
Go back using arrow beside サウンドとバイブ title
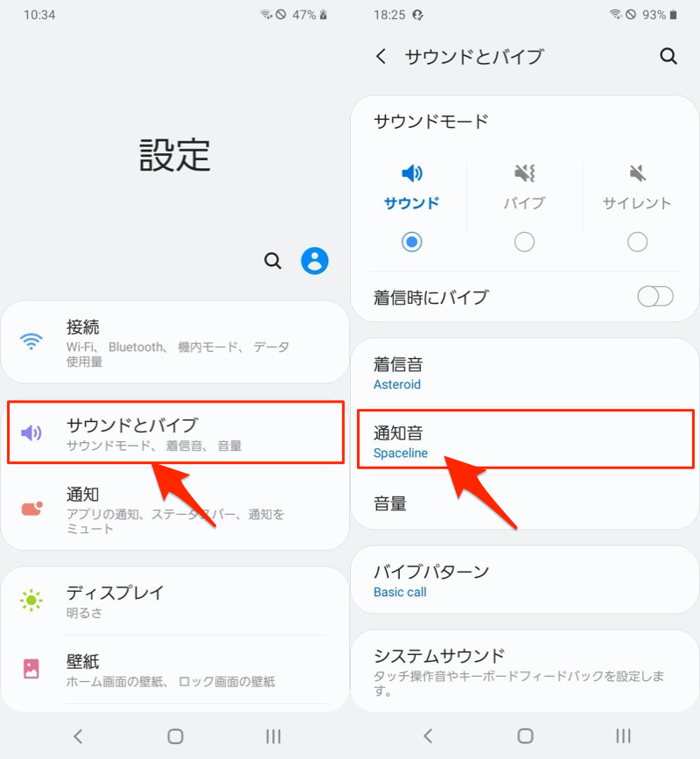(x=381, y=57)
